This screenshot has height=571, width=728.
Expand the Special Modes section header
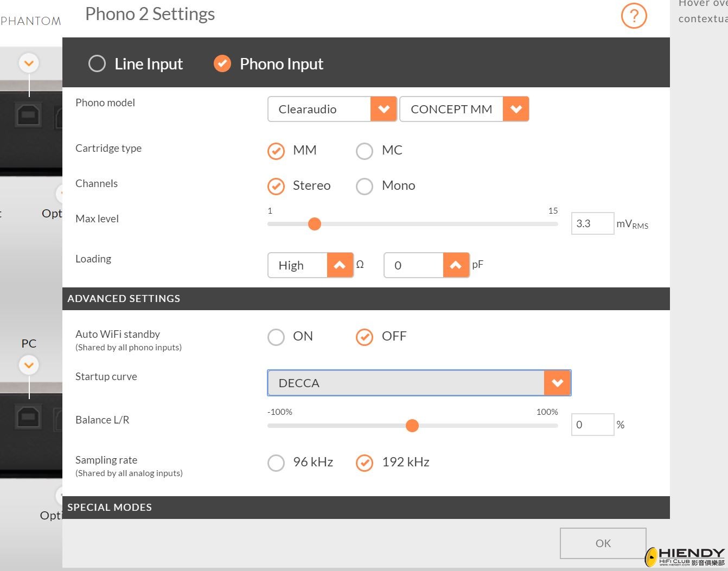click(366, 508)
